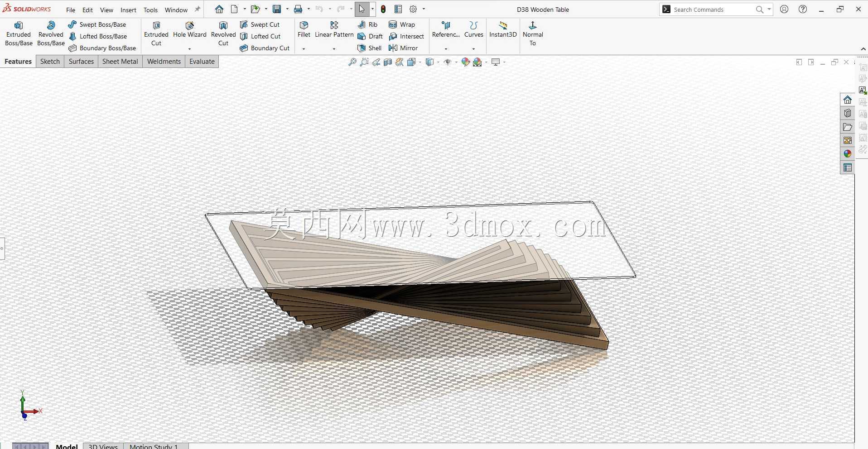Open the Linear Pattern dropdown arrow
Viewport: 868px width, 449px height.
pos(334,48)
